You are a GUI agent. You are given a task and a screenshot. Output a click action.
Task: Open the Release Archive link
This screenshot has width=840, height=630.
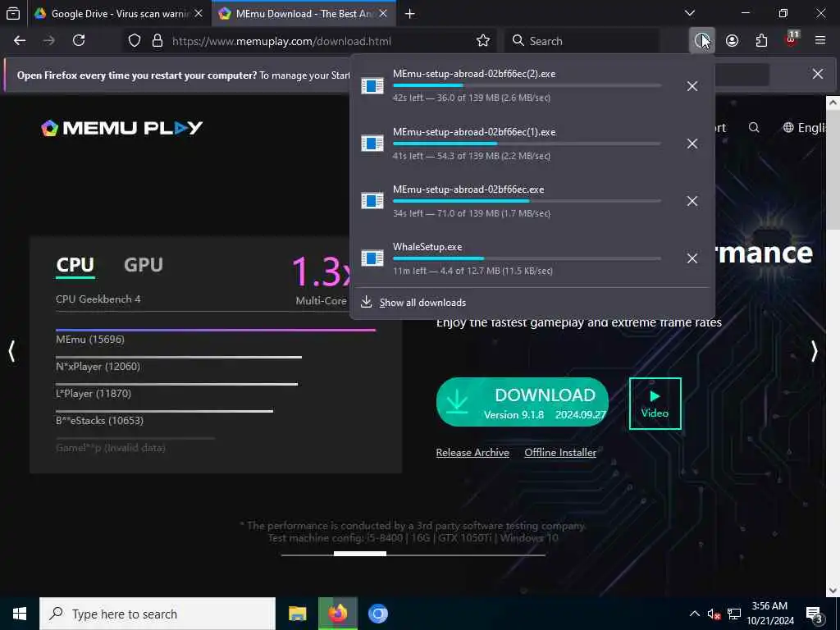(x=472, y=453)
